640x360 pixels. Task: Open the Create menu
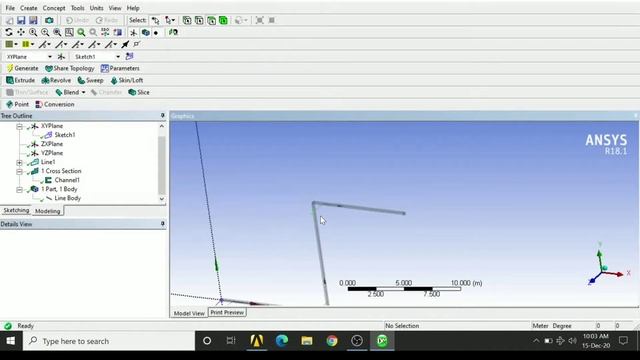(x=28, y=8)
